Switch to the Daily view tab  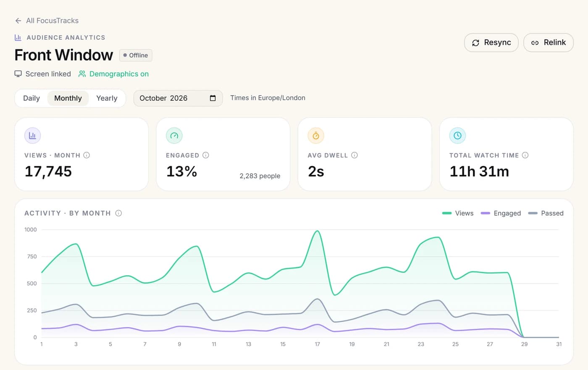pyautogui.click(x=31, y=98)
